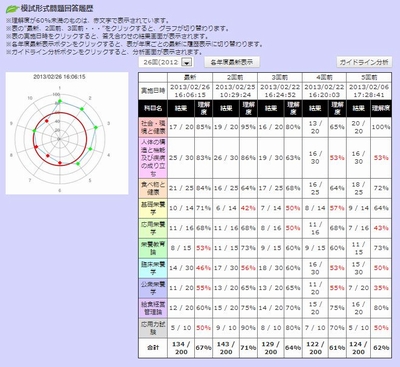Open ガイドライン分析 analysis screen
Viewport: 400px width, 367px height.
click(x=364, y=62)
